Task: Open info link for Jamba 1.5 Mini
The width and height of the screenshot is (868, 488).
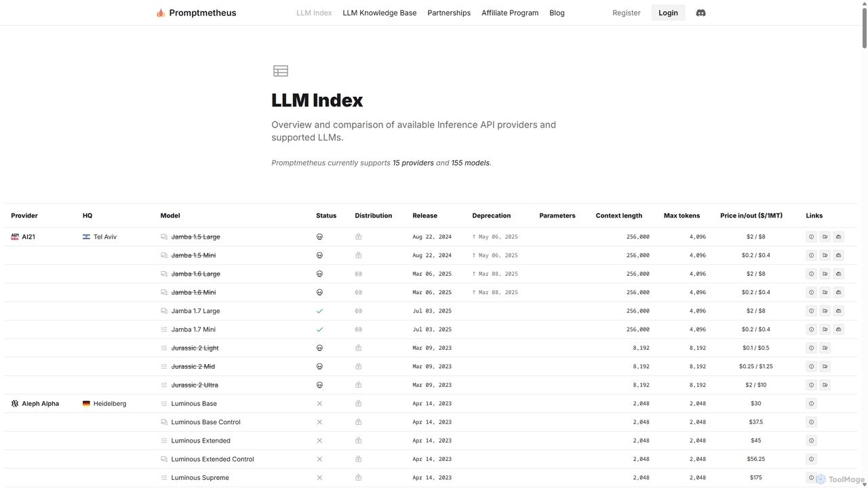Action: click(811, 256)
